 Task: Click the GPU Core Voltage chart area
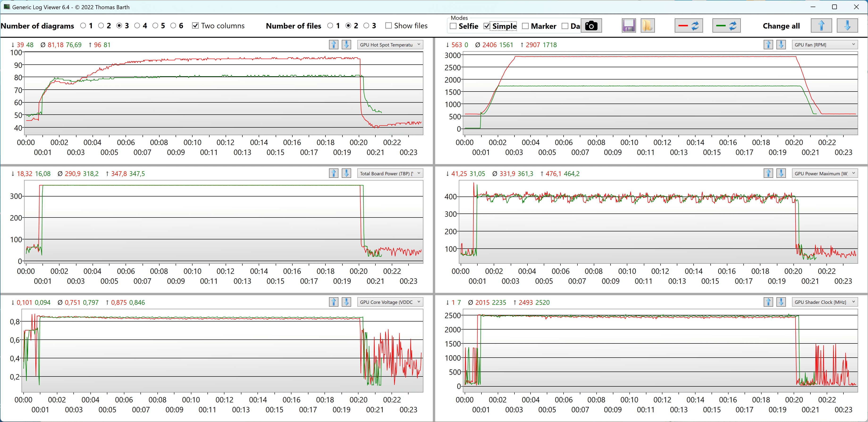(222, 350)
